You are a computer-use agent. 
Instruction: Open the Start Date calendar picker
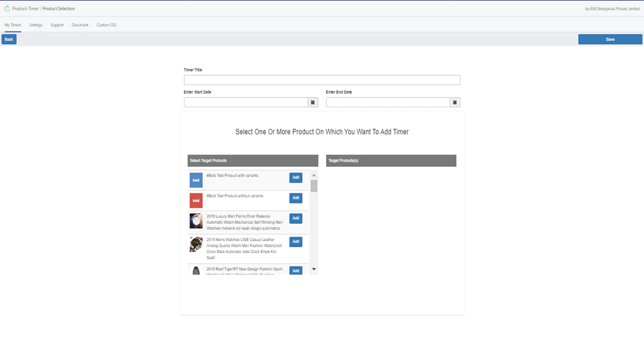313,103
